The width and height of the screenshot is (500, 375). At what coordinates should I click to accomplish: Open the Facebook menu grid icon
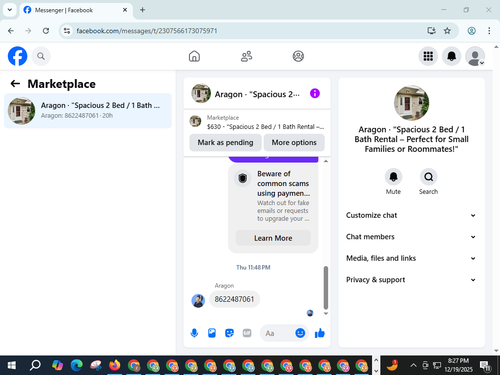click(x=428, y=56)
